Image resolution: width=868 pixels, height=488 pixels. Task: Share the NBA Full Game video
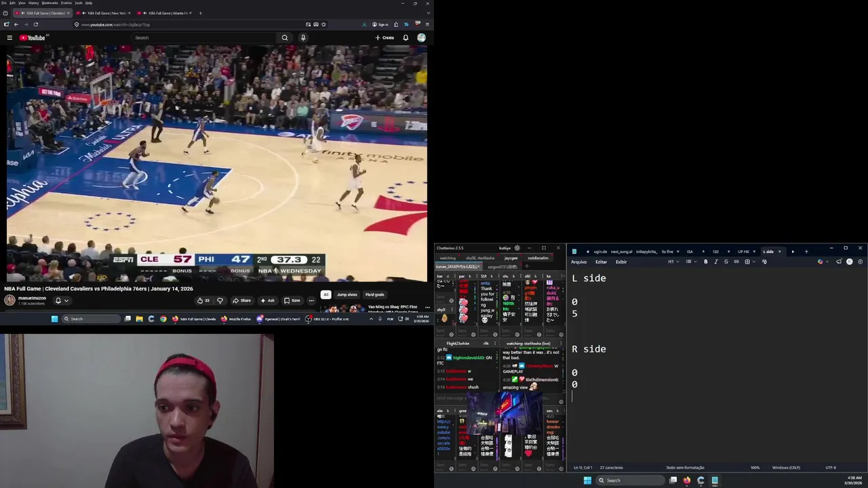point(241,300)
